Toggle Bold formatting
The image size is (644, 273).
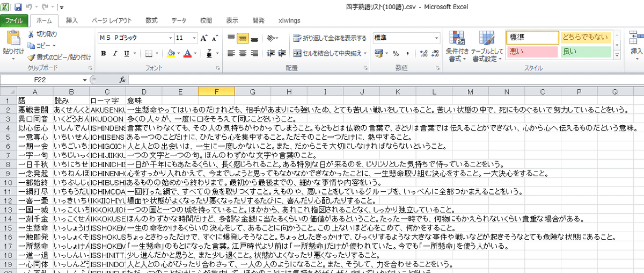[x=104, y=53]
